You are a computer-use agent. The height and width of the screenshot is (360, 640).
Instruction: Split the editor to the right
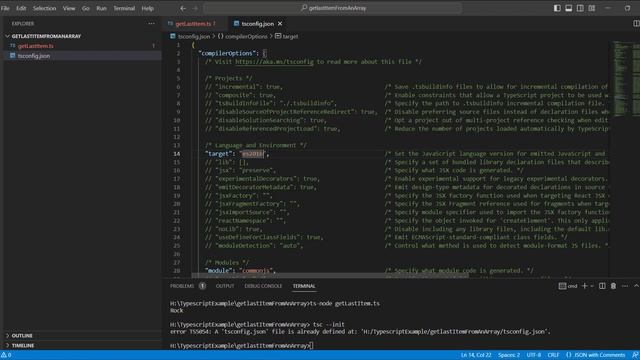tap(636, 24)
